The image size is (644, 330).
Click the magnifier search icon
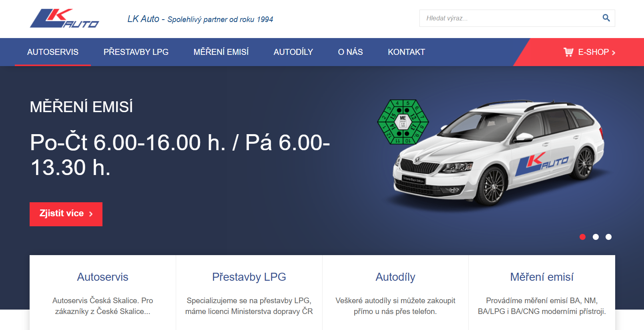(606, 18)
